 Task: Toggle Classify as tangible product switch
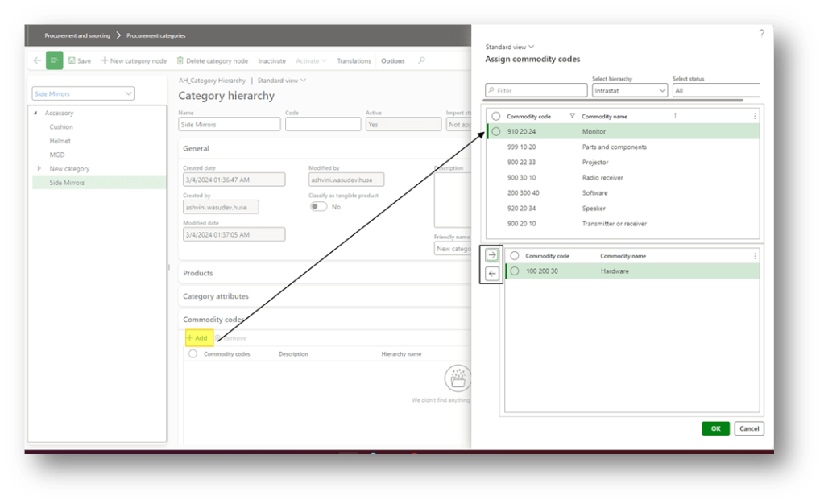click(x=319, y=207)
